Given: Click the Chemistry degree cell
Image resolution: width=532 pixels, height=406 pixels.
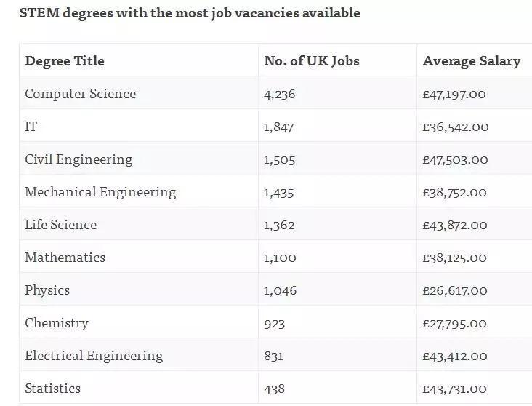Looking at the screenshot, I should (57, 323).
